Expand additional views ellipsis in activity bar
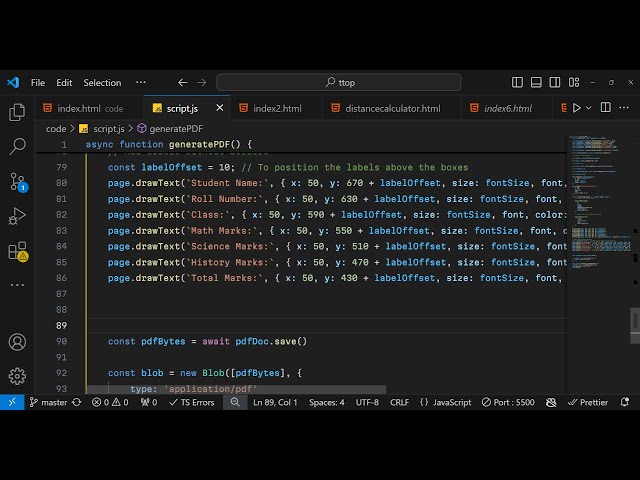Screen dimensions: 640x480 click(x=17, y=284)
